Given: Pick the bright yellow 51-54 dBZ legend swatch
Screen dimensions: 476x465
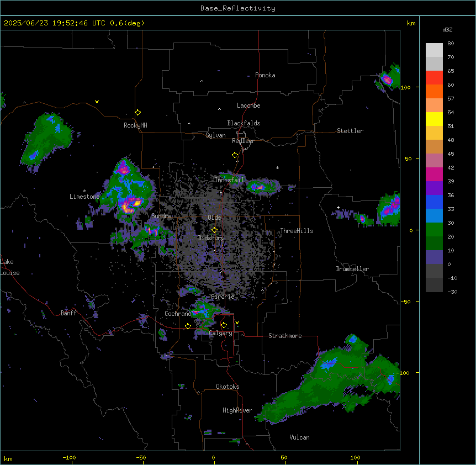Looking at the screenshot, I should 434,119.
